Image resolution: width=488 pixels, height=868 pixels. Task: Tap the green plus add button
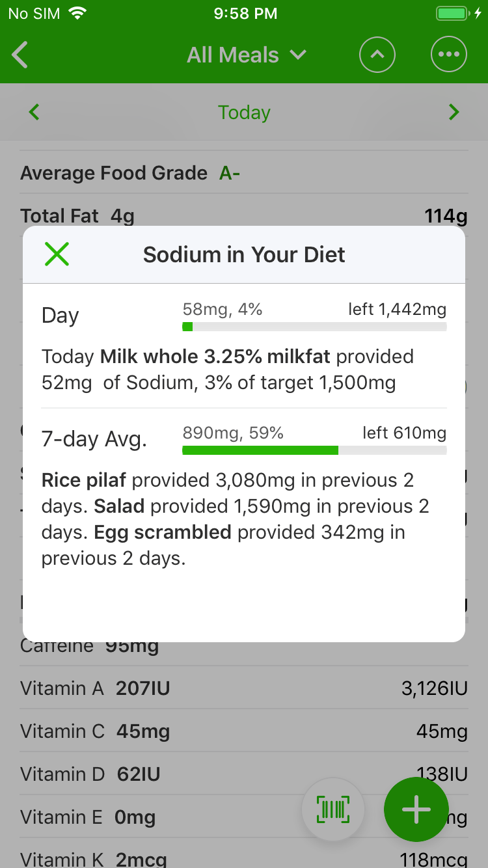point(416,809)
